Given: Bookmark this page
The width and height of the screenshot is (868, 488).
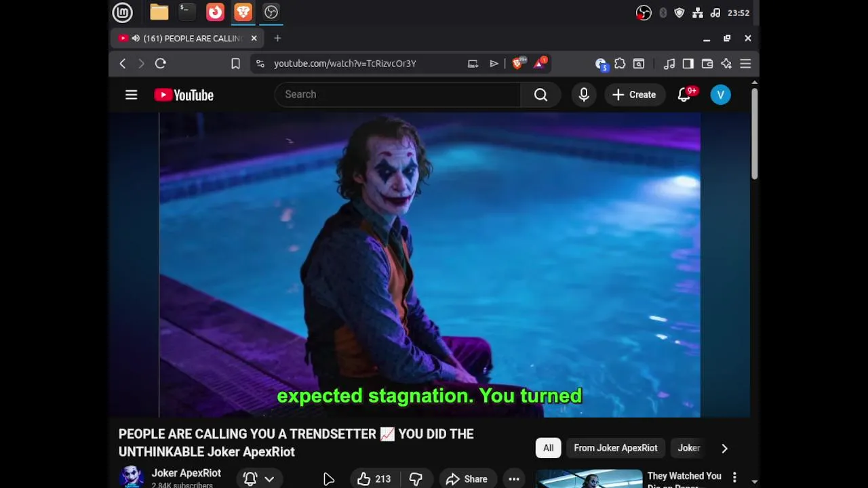Looking at the screenshot, I should tap(235, 64).
